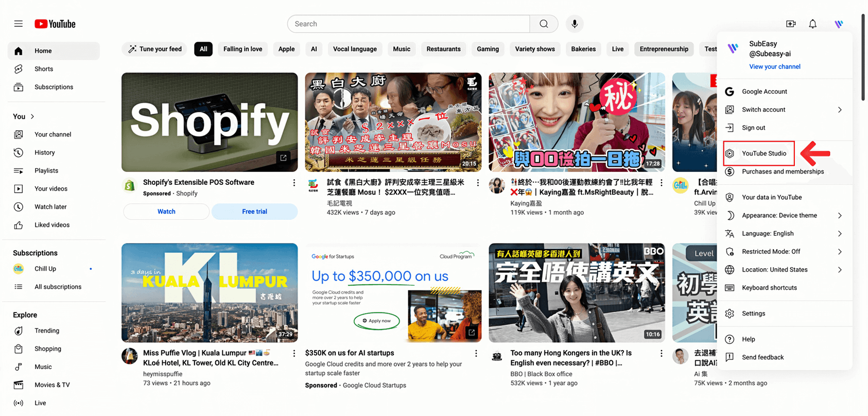Start voice search with microphone
Image resolution: width=868 pixels, height=416 pixels.
[575, 24]
